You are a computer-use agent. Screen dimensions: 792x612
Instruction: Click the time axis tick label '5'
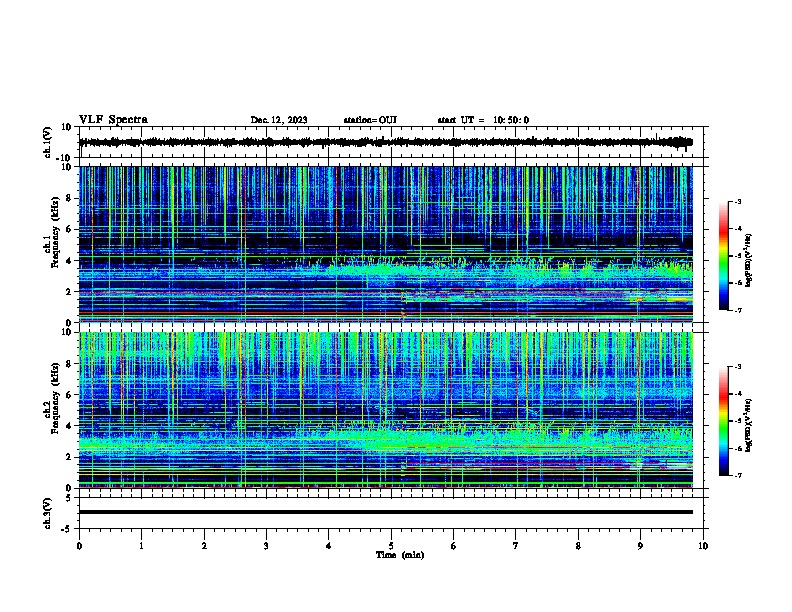(391, 546)
